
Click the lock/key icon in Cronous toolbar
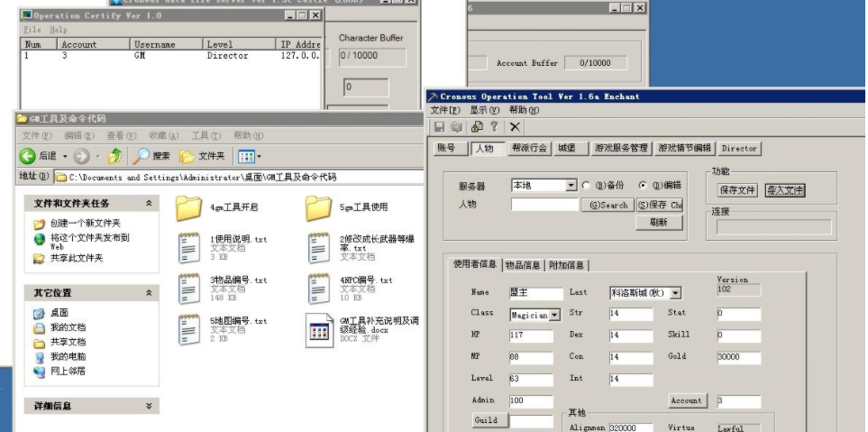pyautogui.click(x=477, y=128)
